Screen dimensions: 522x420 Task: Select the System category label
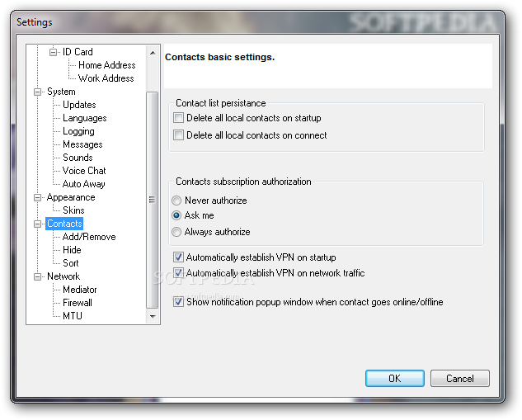click(61, 92)
